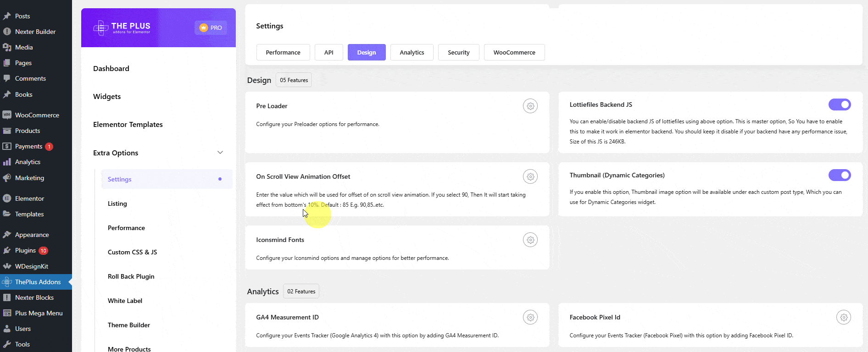Open the Security tab

tap(459, 52)
